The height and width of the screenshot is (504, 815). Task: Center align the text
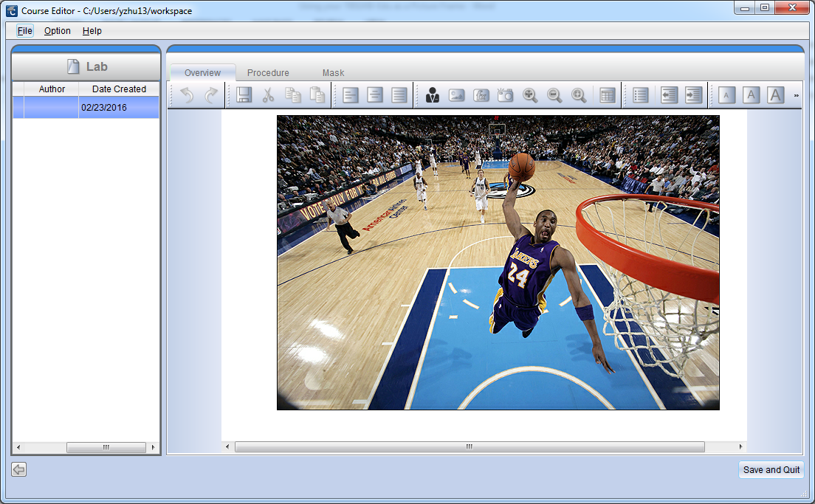tap(374, 94)
